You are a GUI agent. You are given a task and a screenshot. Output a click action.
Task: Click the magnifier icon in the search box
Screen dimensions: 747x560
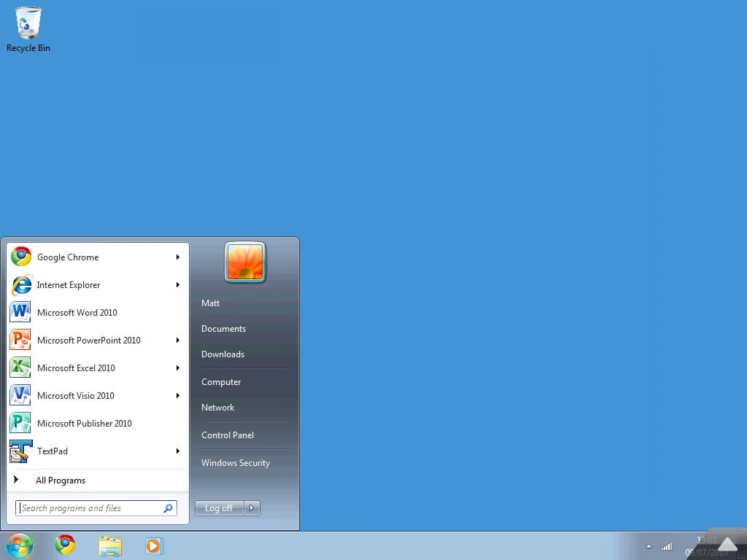click(x=169, y=508)
